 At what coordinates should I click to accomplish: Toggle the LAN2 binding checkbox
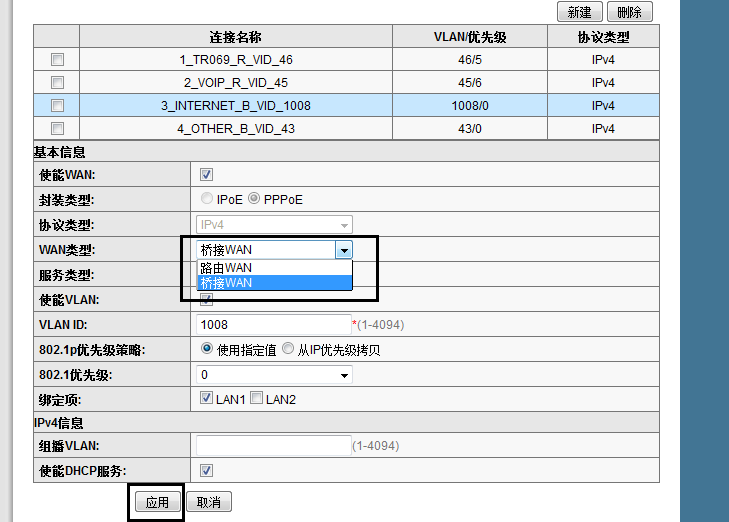(x=256, y=399)
